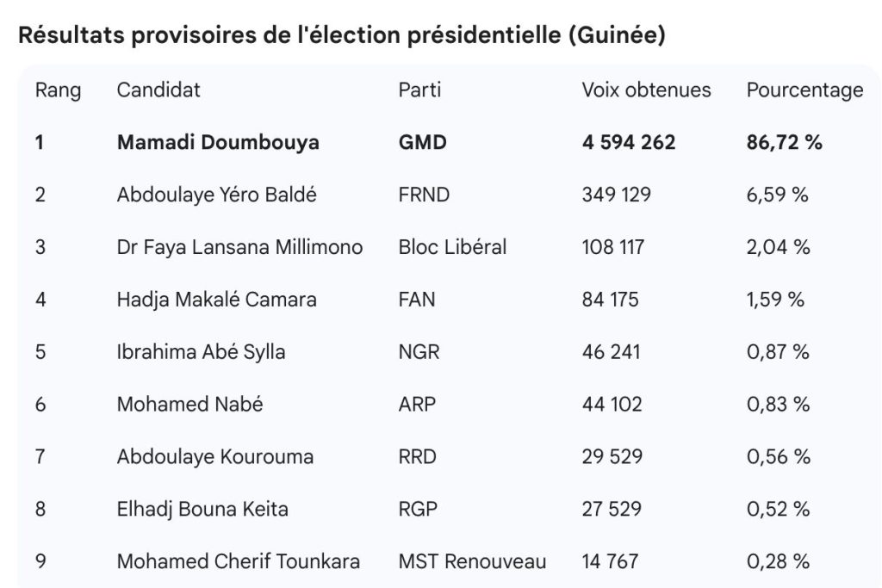
Task: Click the FRND party cell
Action: point(424,195)
